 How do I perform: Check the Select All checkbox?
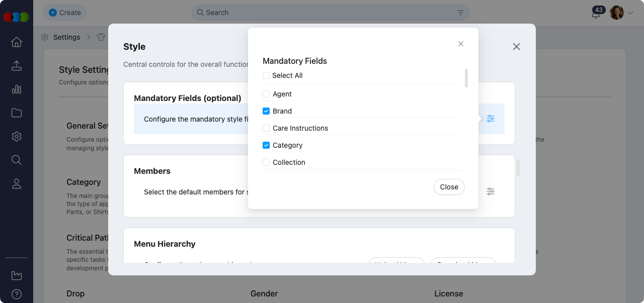point(266,75)
